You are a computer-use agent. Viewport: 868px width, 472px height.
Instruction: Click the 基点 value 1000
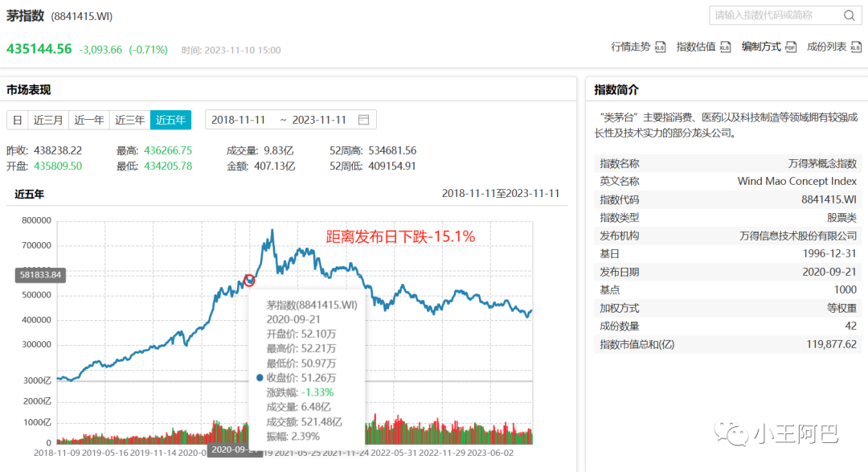(x=845, y=289)
